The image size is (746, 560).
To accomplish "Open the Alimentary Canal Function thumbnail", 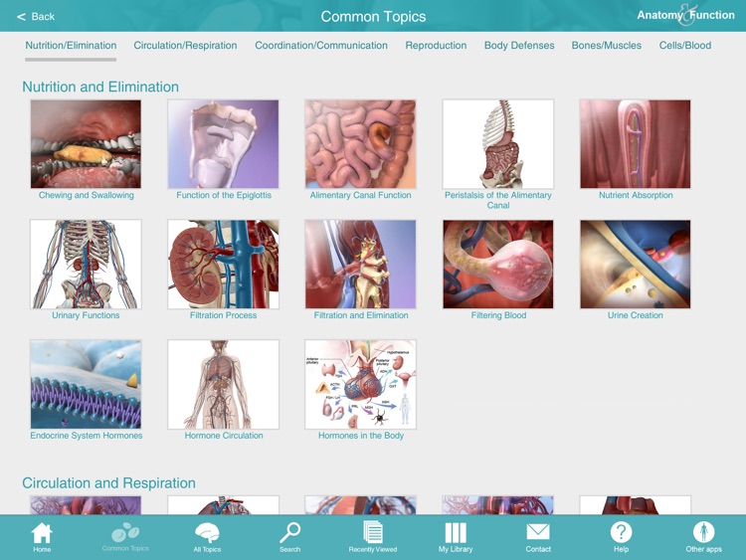I will [x=361, y=144].
